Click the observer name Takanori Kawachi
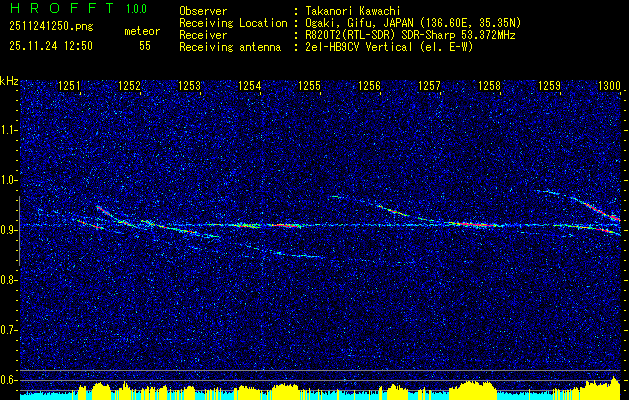 pyautogui.click(x=353, y=11)
